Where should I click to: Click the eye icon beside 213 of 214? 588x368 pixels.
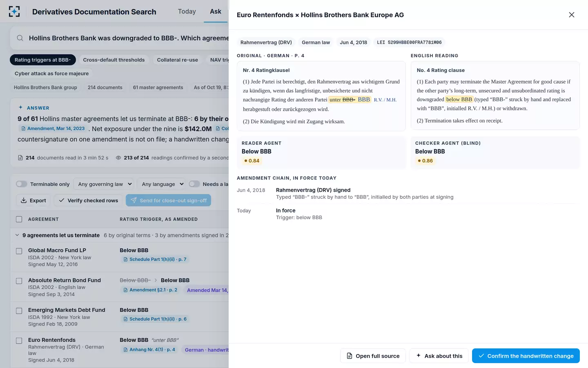[x=118, y=158]
